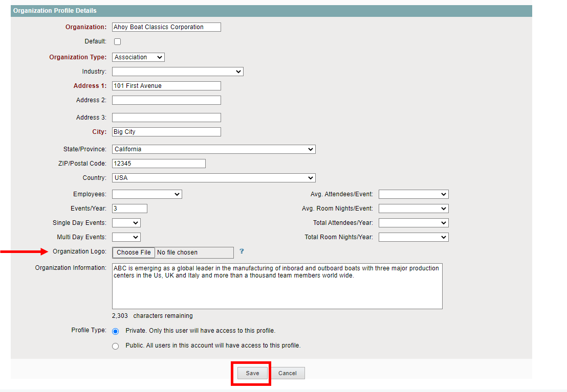Focus the Address 2 text field

point(166,100)
